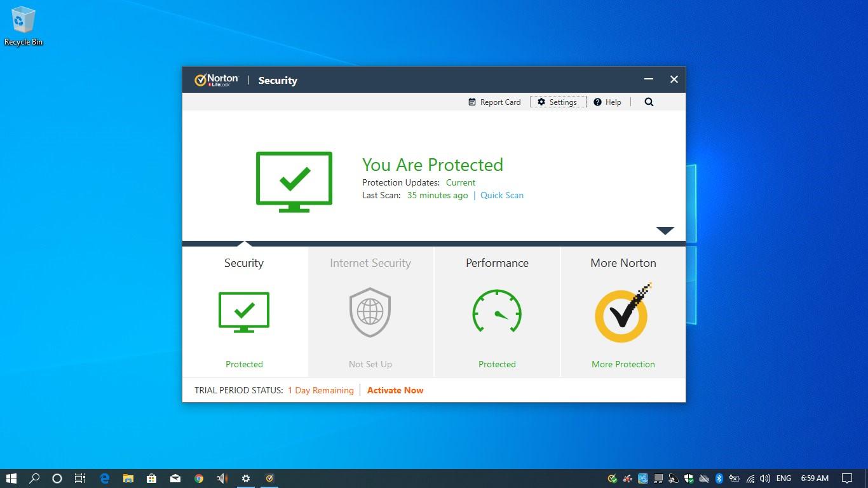868x488 pixels.
Task: Click the 'You Are Protected' heading
Action: 433,165
